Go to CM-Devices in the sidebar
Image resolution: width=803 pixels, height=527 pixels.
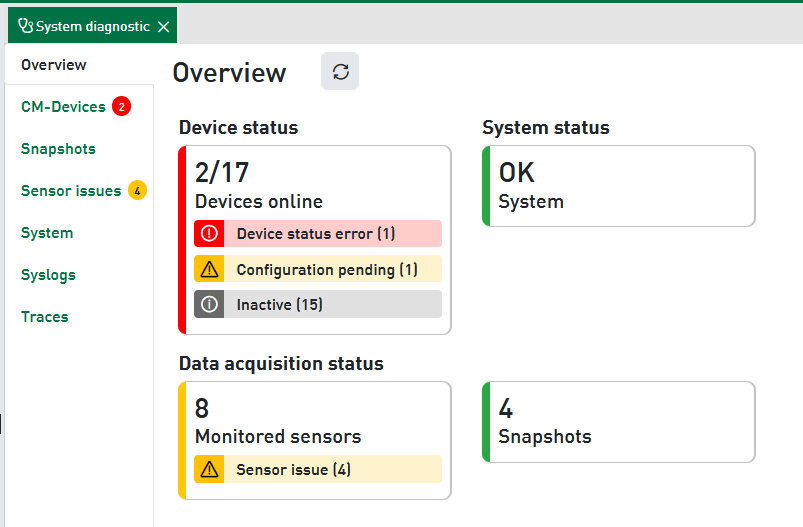point(63,107)
